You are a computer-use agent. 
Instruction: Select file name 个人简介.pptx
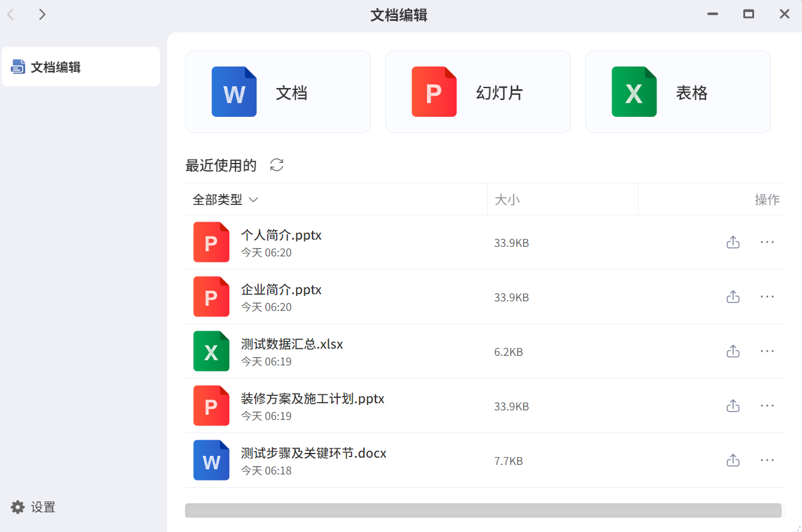281,235
